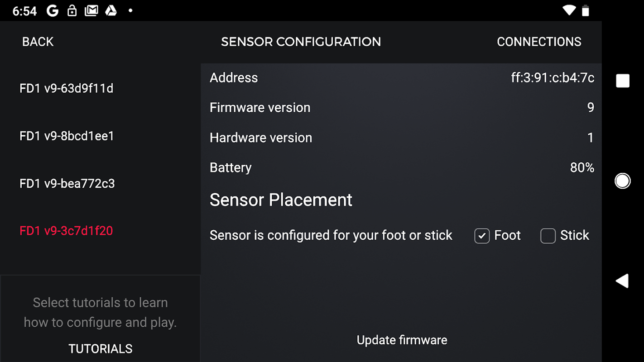The width and height of the screenshot is (644, 362).
Task: Enable the Stick placement checkbox
Action: click(x=548, y=236)
